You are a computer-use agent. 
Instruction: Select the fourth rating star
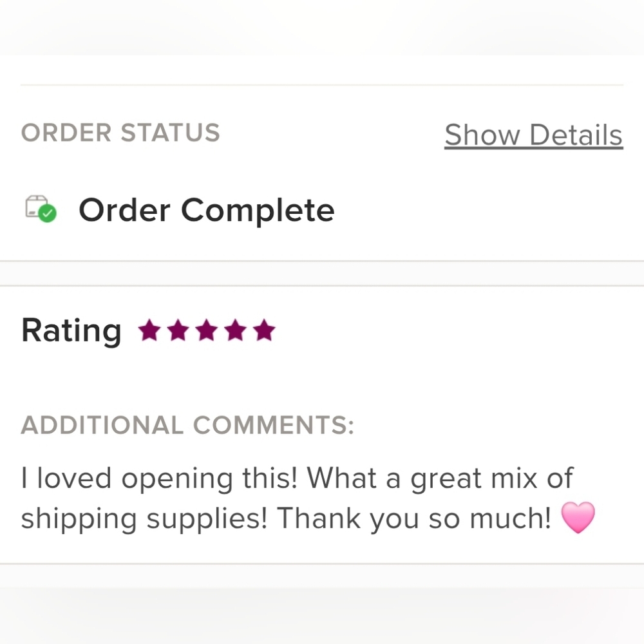(x=235, y=331)
